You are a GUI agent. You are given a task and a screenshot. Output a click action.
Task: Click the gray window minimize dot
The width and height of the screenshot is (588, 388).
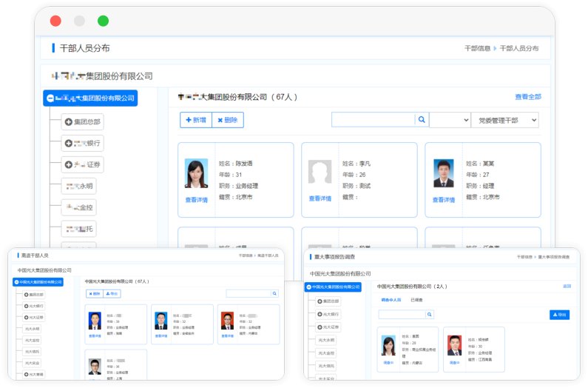pos(79,21)
